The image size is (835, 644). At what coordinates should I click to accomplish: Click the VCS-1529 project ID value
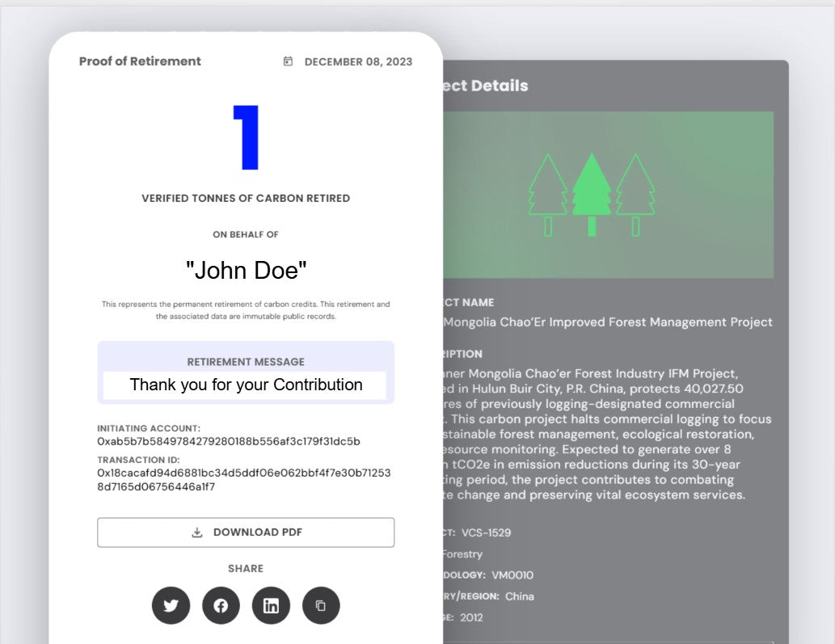[486, 532]
